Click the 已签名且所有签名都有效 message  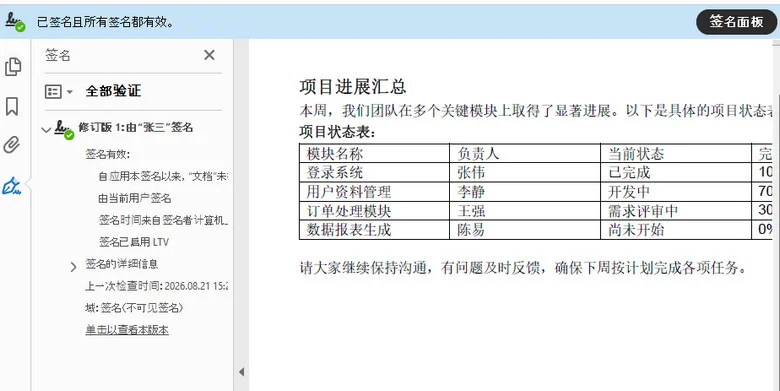105,22
